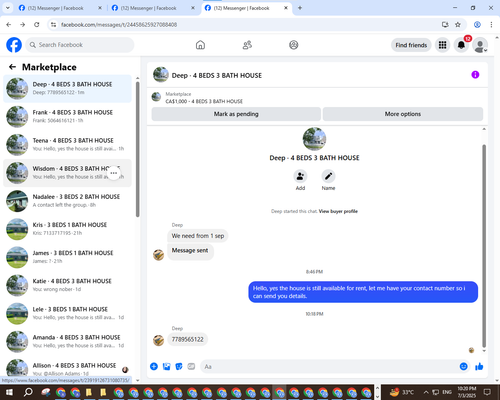This screenshot has width=500, height=400.
Task: Open the Chrome three-dot menu
Action: point(491,25)
